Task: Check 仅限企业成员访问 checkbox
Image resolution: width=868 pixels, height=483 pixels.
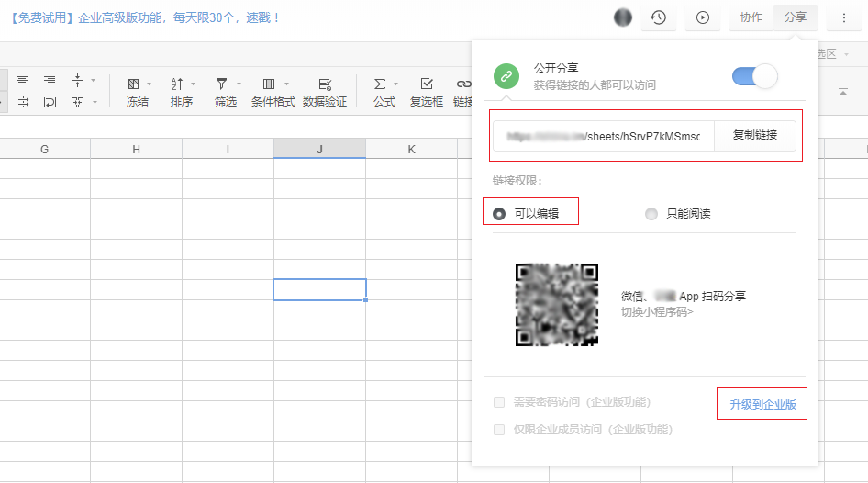Action: [x=499, y=430]
